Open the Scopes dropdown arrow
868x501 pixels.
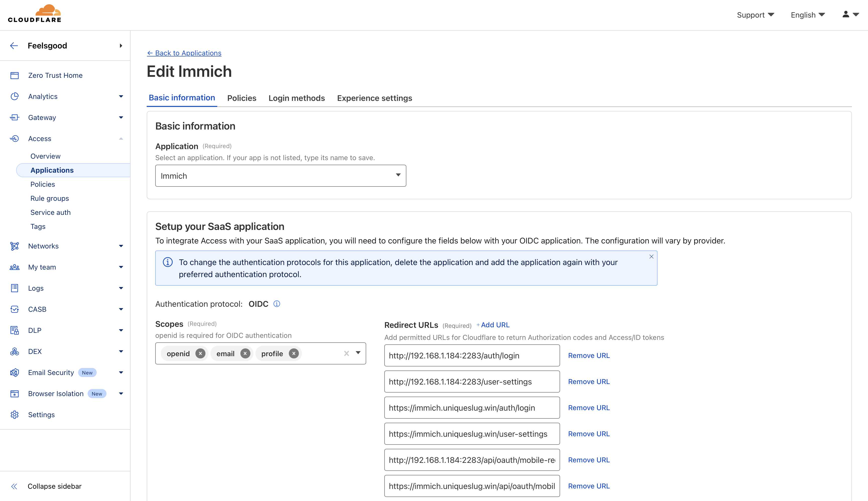[x=358, y=353]
